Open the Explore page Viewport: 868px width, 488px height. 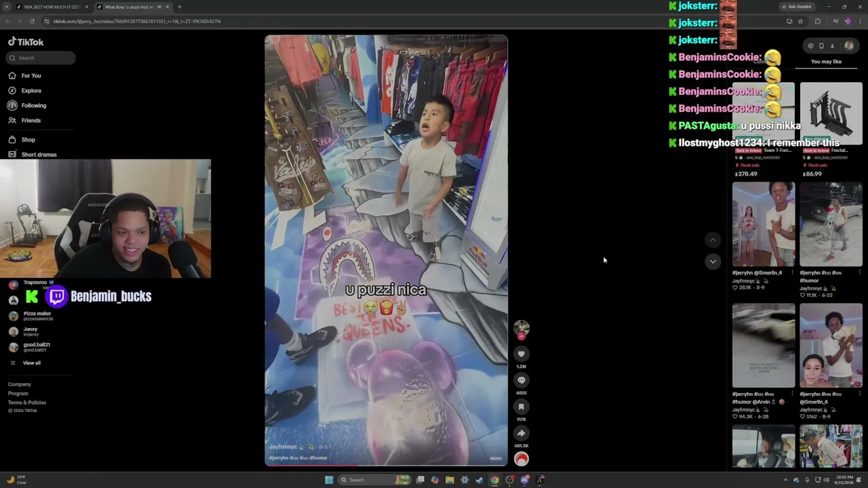(31, 91)
